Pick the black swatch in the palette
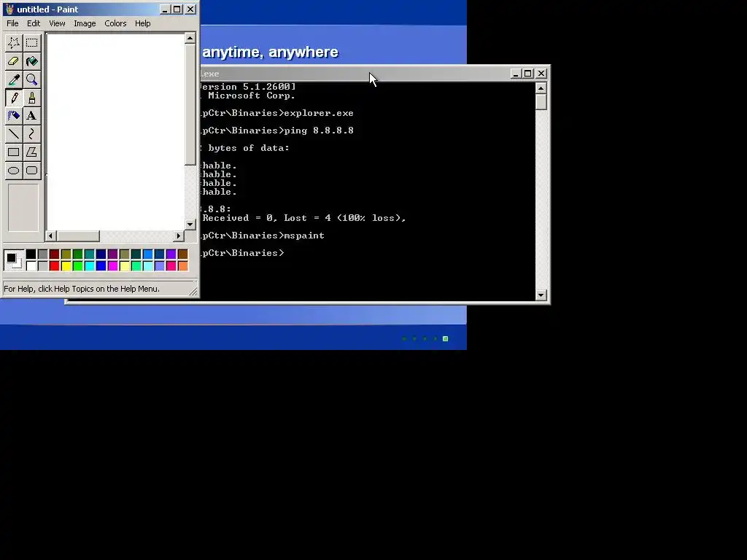The width and height of the screenshot is (747, 560). (x=31, y=254)
